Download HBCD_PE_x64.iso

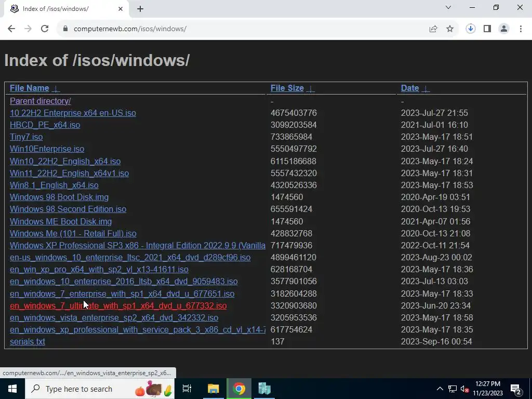45,125
